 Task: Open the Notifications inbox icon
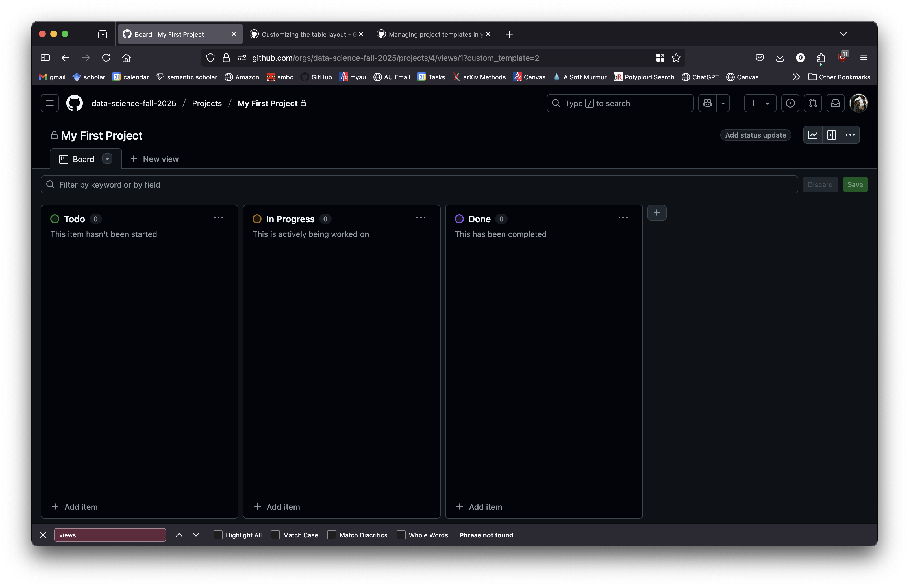pyautogui.click(x=835, y=103)
